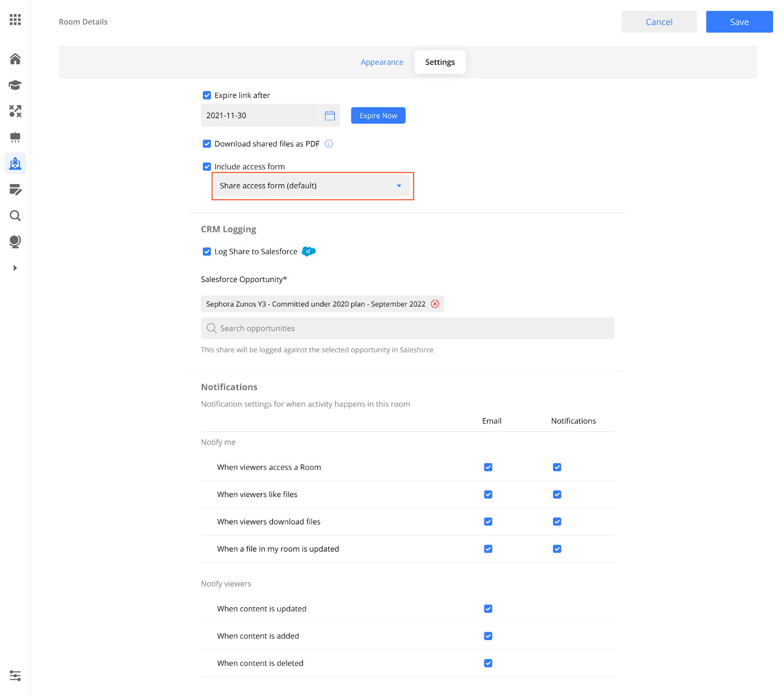Click the Save button
The width and height of the screenshot is (784, 696).
(739, 22)
